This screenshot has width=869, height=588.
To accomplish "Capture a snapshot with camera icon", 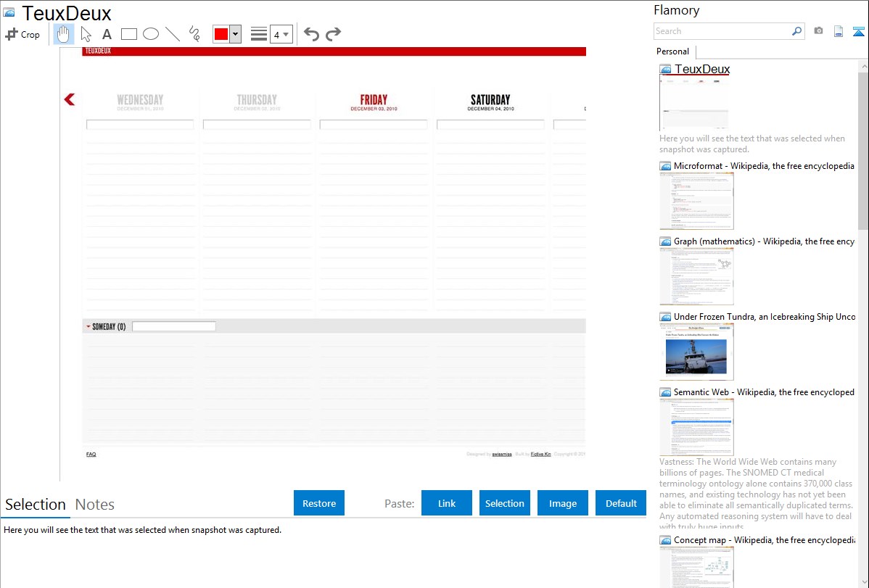I will pyautogui.click(x=818, y=31).
